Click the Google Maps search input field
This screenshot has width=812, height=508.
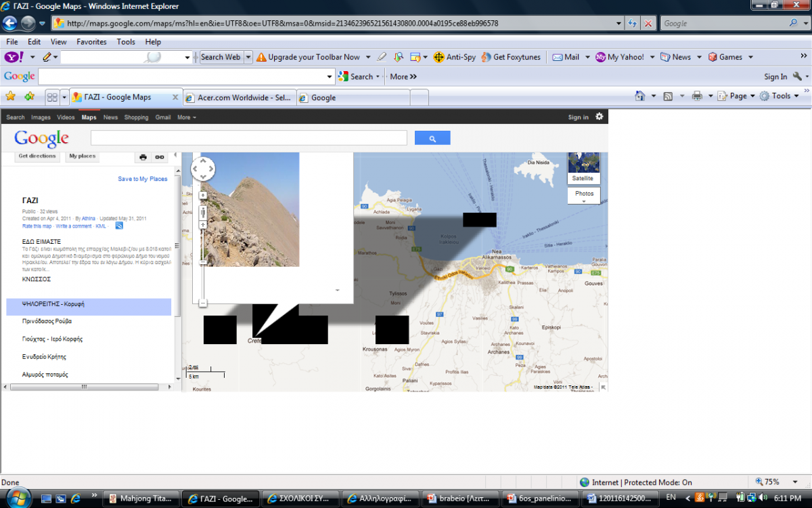pos(248,138)
